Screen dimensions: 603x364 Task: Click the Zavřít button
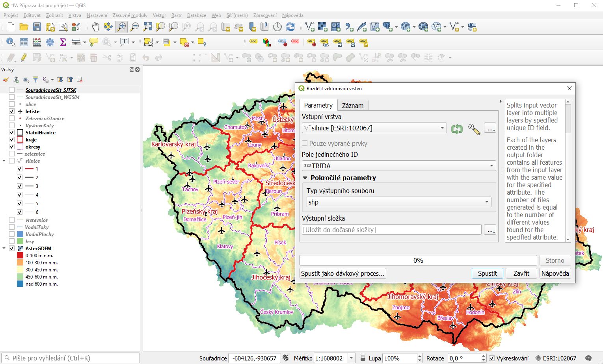click(x=521, y=273)
